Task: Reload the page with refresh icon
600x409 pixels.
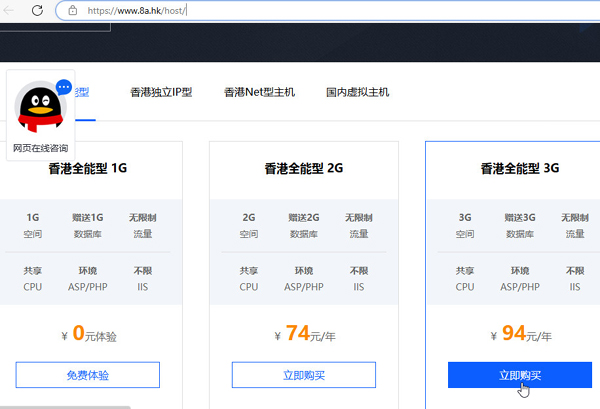Action: pyautogui.click(x=37, y=10)
